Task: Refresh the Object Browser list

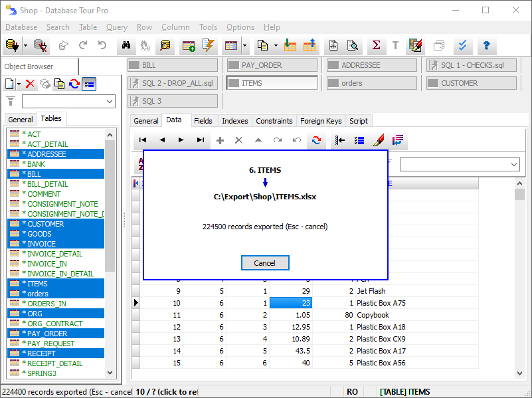Action: click(74, 84)
